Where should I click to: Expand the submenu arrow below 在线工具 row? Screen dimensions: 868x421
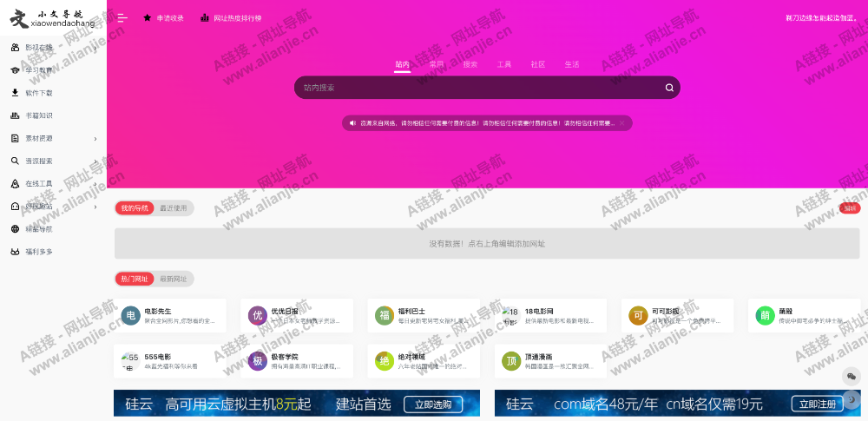[95, 207]
